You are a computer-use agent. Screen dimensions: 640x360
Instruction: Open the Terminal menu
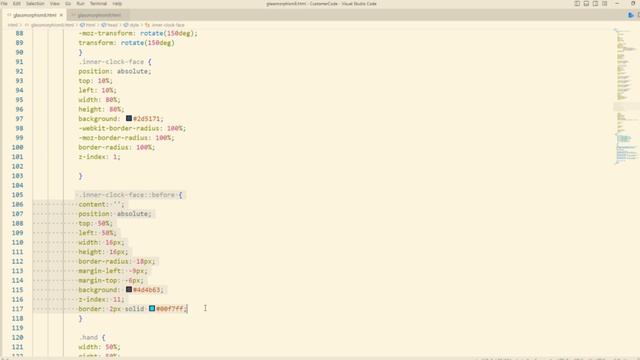(98, 4)
